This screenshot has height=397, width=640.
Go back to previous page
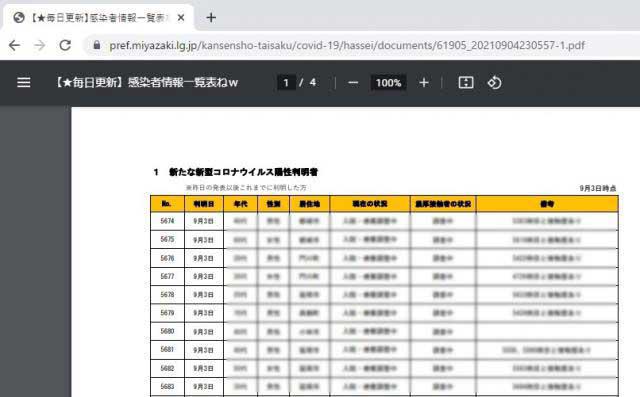click(14, 45)
